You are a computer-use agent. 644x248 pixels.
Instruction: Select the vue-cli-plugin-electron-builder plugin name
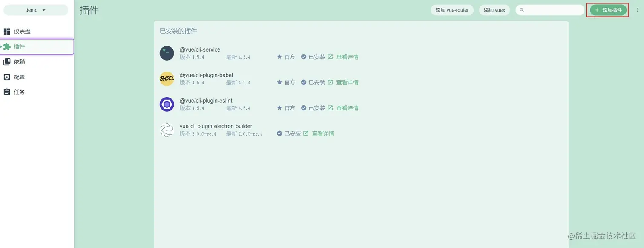click(216, 126)
